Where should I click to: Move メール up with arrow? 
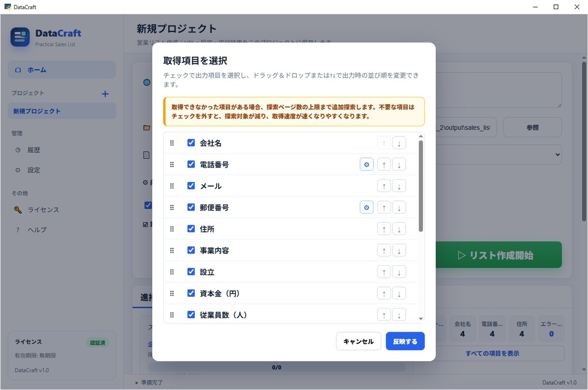[384, 186]
